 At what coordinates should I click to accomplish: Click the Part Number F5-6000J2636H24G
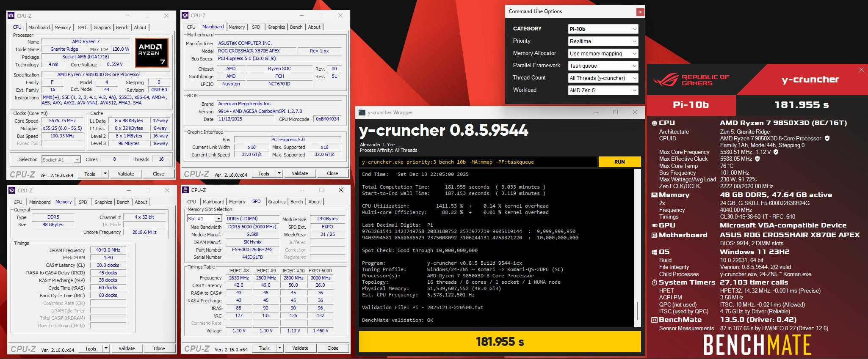tap(252, 249)
